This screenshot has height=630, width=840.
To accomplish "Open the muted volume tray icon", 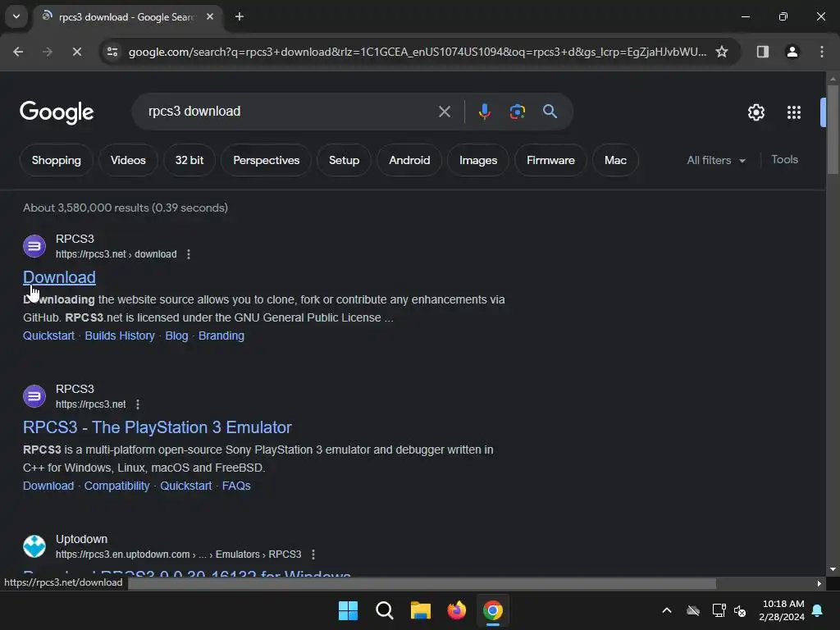I will coord(740,610).
